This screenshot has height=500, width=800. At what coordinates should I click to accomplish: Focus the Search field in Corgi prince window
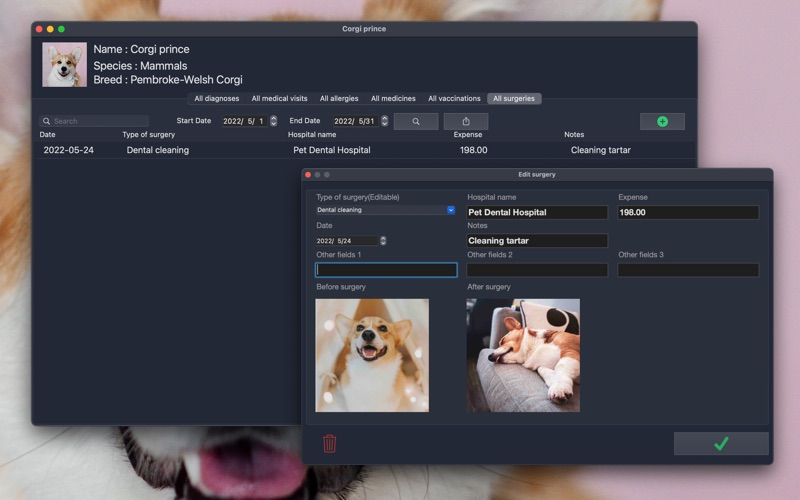coord(94,121)
